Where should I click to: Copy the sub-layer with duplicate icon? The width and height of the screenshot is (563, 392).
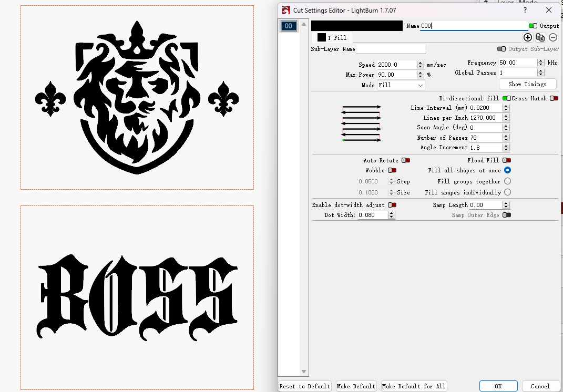tap(540, 37)
